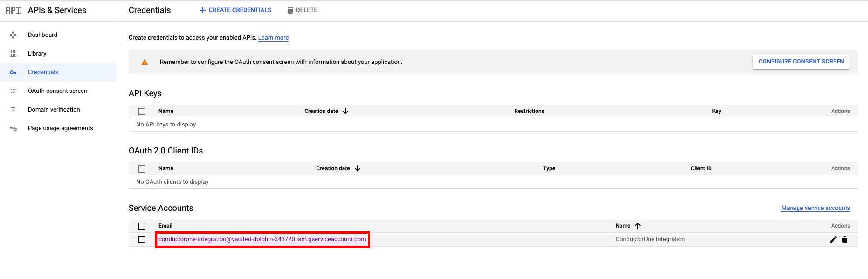Screen dimensions: 868x279
Task: Open Domain verification page
Action: (x=58, y=110)
